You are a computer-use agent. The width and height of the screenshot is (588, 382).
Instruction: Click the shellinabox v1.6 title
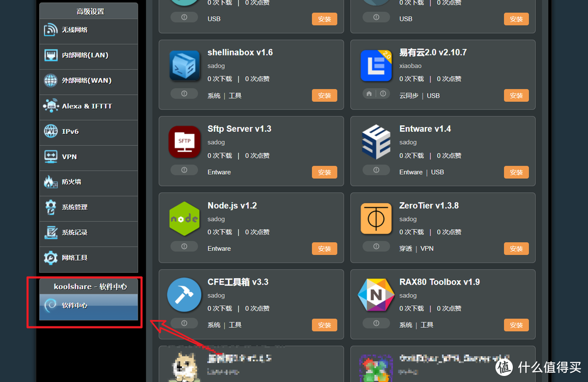click(240, 52)
